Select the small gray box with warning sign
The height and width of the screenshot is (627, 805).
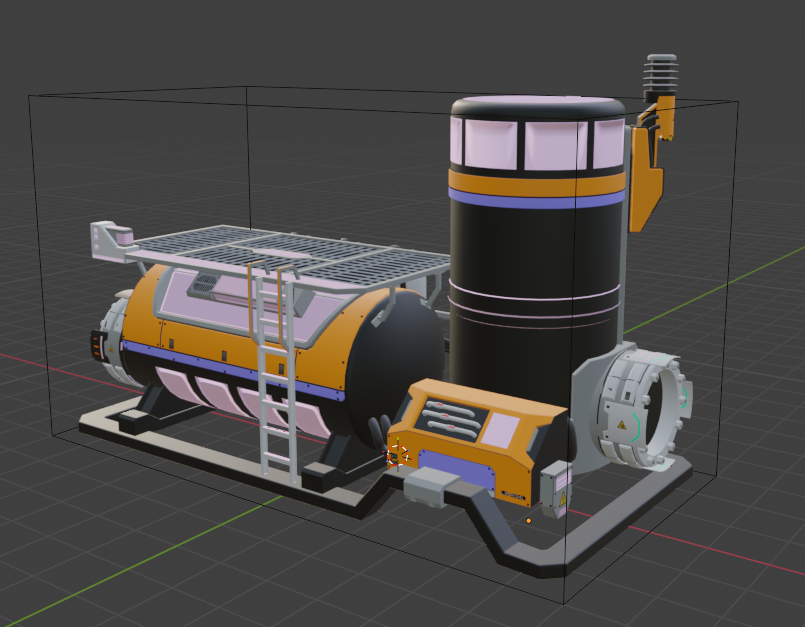tap(557, 489)
